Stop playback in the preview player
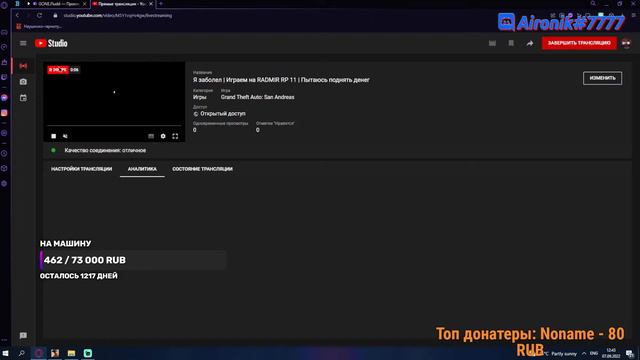Image resolution: width=640 pixels, height=360 pixels. pos(53,136)
